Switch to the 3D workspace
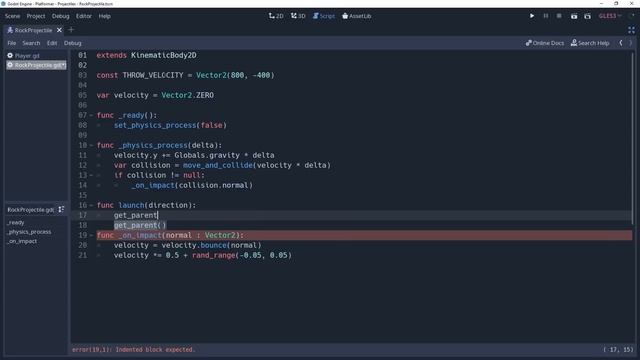This screenshot has width=640, height=360. click(x=298, y=16)
